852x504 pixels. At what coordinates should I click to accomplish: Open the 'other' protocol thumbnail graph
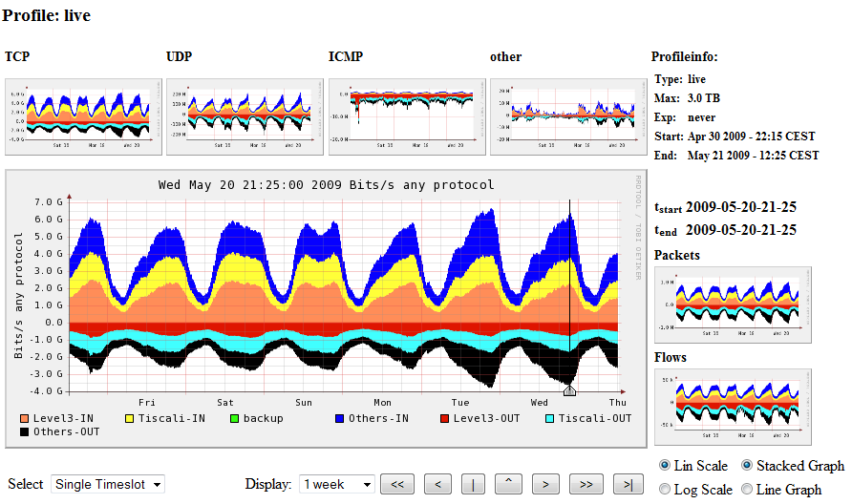tap(569, 116)
